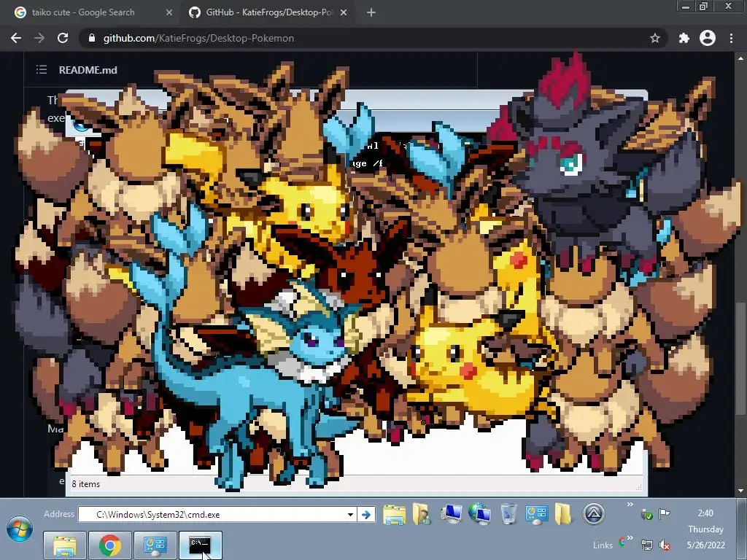Click the show desktop strip

pos(742,529)
